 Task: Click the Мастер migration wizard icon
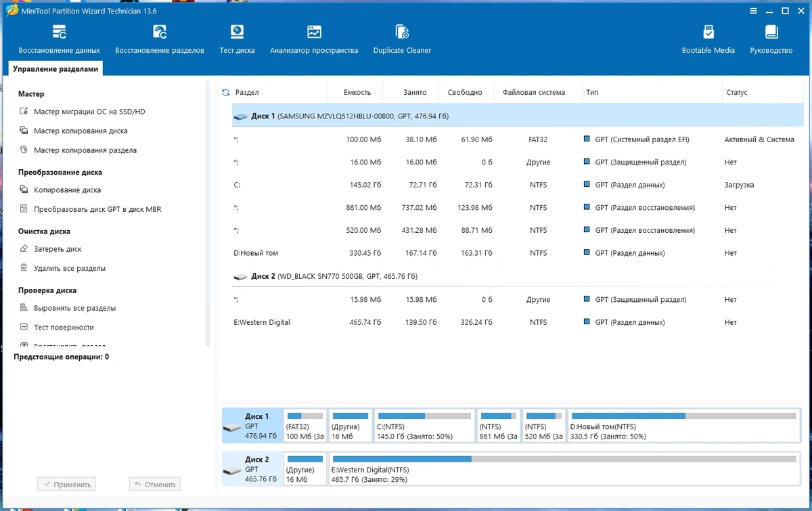24,112
